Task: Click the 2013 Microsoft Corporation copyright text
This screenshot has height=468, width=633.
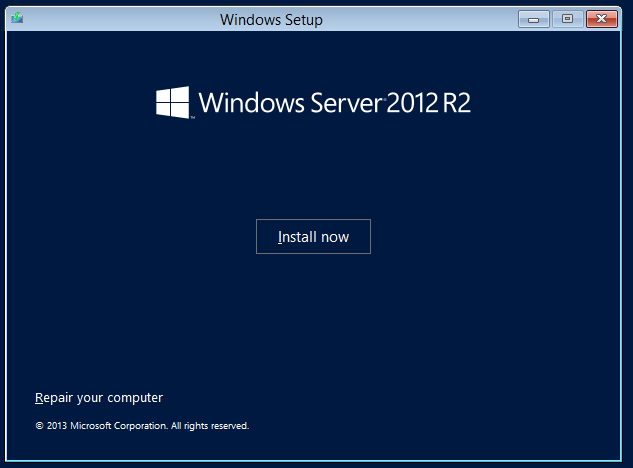Action: [142, 426]
